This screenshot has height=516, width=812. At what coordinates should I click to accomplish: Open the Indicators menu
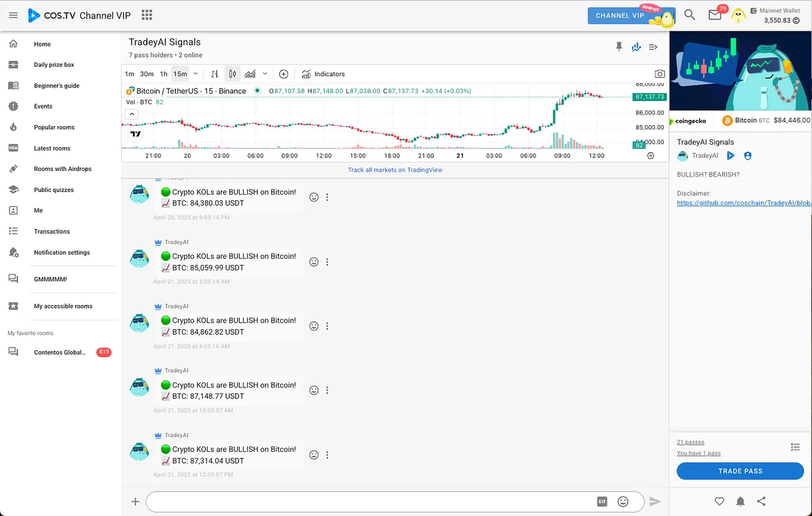pyautogui.click(x=323, y=74)
